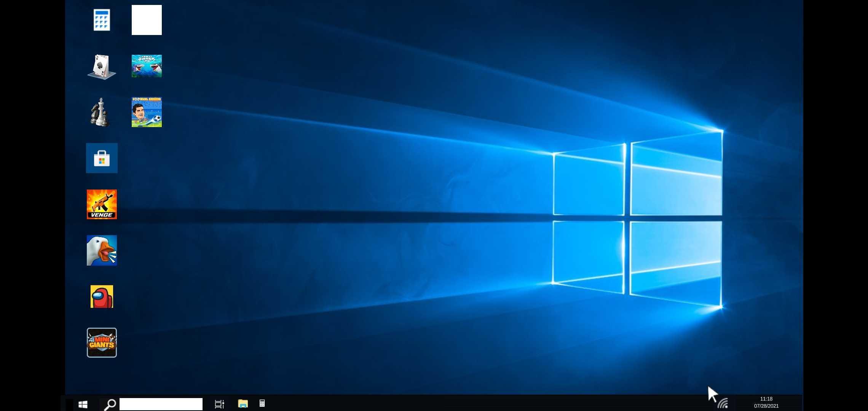Select the blank white desktop shortcut
The width and height of the screenshot is (868, 411).
(147, 20)
